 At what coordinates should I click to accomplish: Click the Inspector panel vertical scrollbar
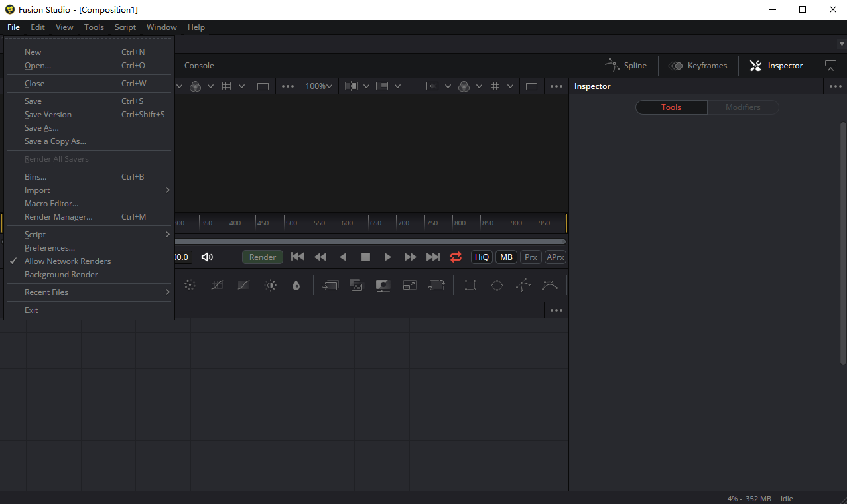click(x=844, y=243)
